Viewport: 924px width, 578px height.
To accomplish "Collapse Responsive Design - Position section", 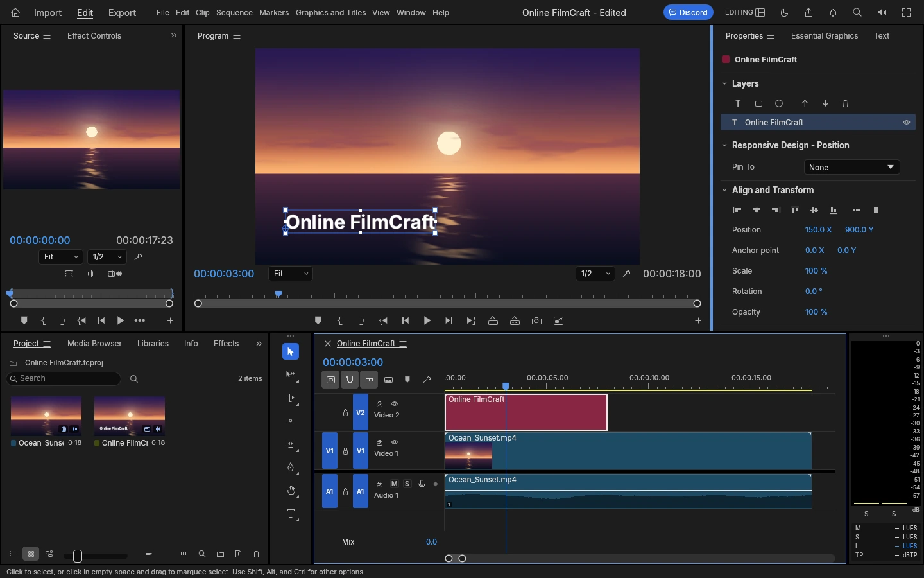I will tap(724, 146).
